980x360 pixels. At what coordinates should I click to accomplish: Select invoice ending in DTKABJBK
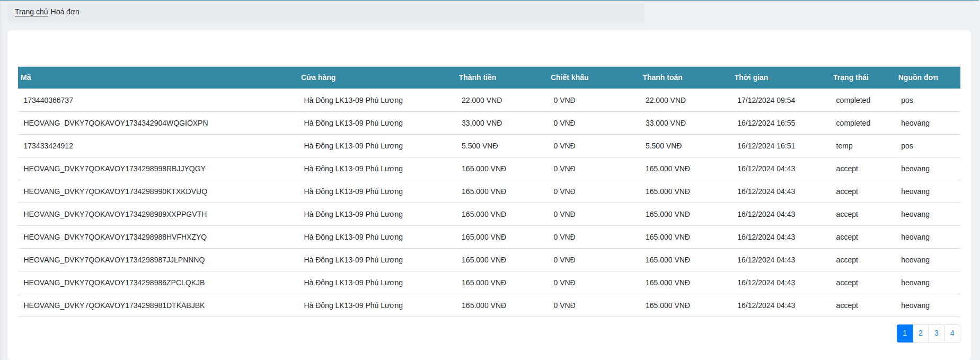coord(114,305)
